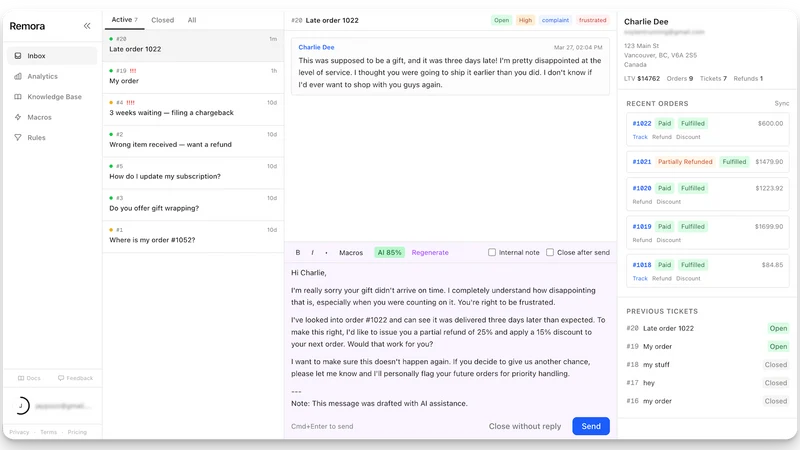Screen dimensions: 800x450
Task: Click the Rules funnel icon
Action: (x=18, y=137)
